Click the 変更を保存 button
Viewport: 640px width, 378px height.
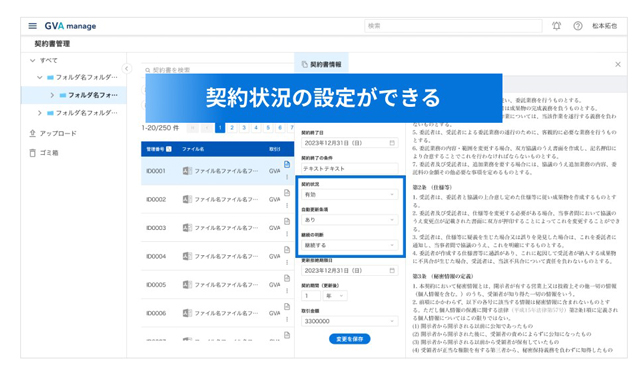[349, 339]
